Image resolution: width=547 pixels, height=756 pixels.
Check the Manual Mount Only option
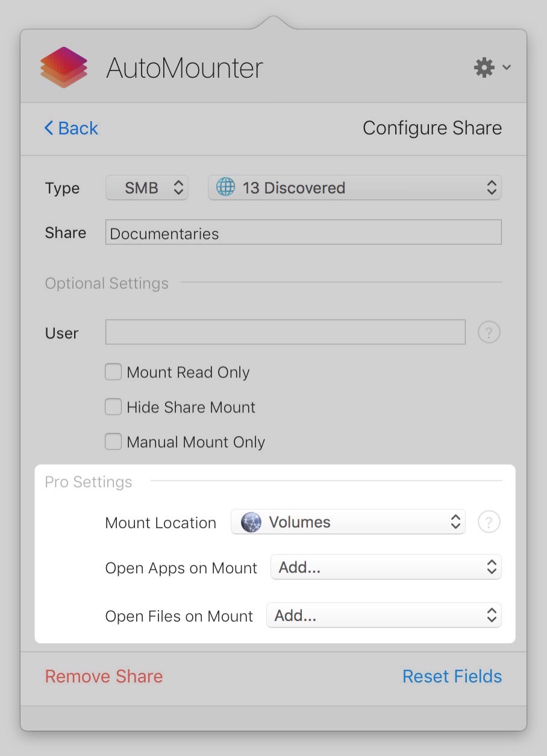pos(113,442)
